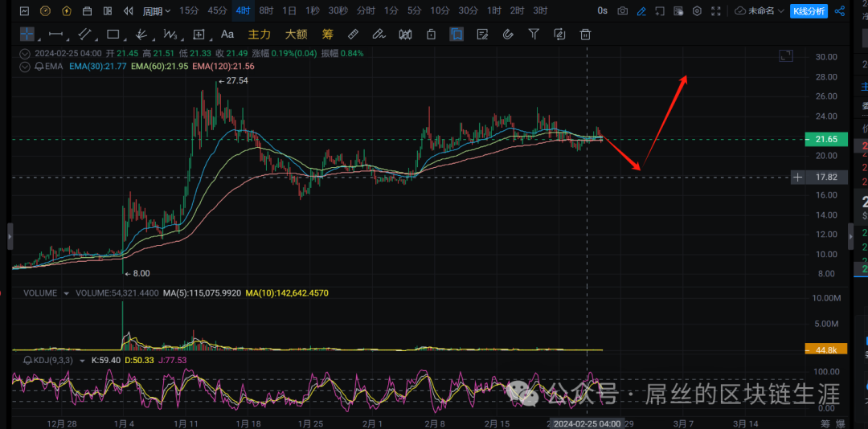Click the chart template image icon

(x=678, y=10)
